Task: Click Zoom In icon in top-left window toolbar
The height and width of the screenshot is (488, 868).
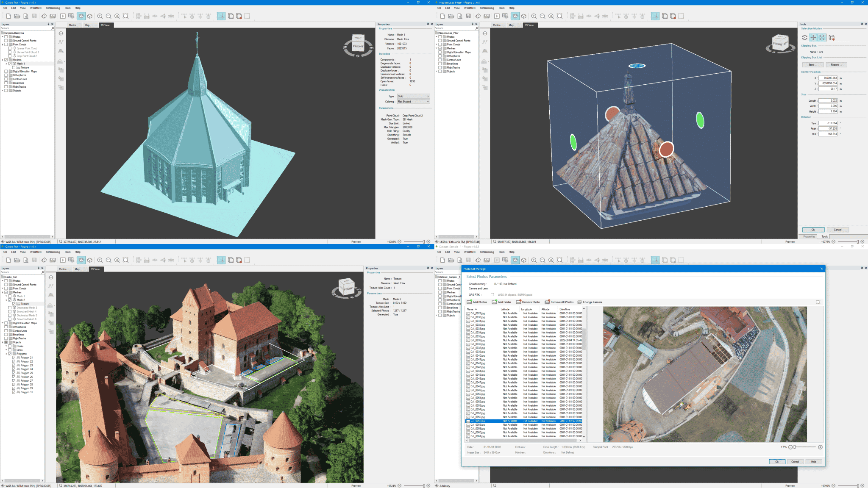Action: (100, 16)
